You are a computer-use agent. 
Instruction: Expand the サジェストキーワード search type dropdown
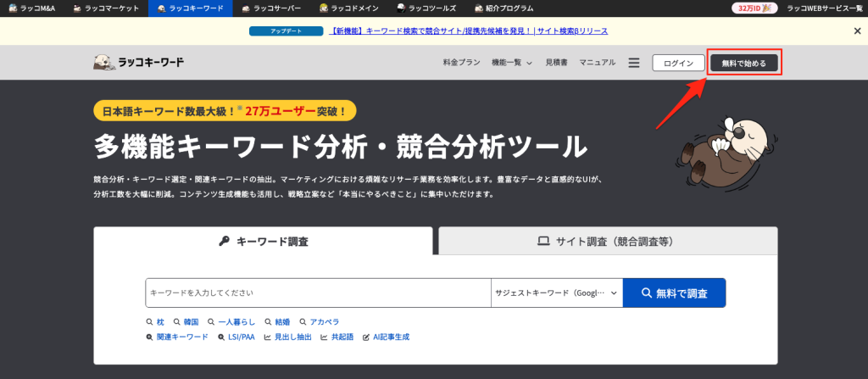click(x=556, y=293)
